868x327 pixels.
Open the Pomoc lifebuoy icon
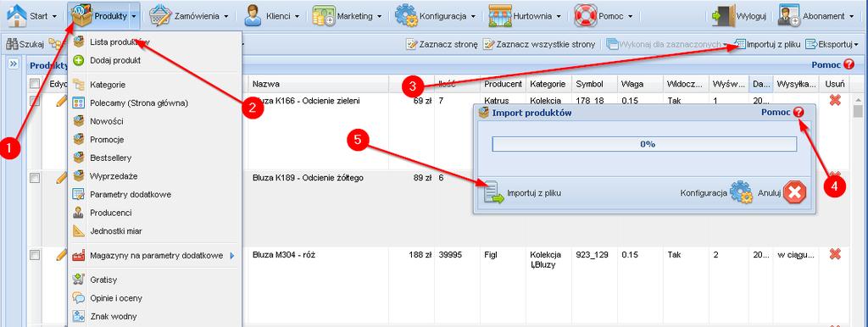click(x=585, y=16)
